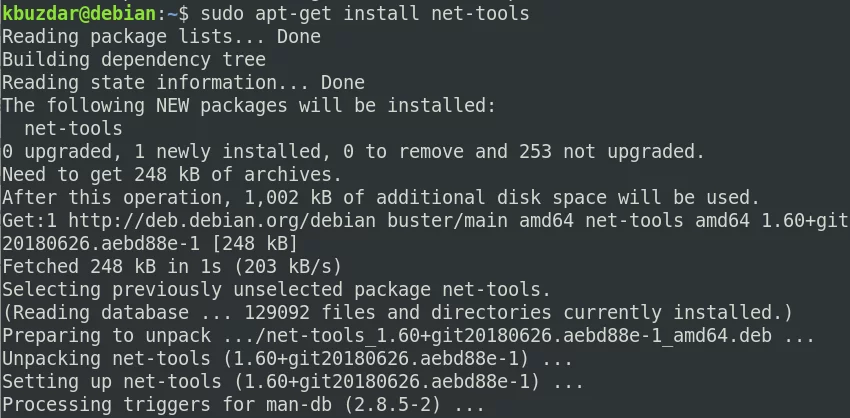Click the 'Unpacking net-tools' line
850x418 pixels.
[287, 358]
